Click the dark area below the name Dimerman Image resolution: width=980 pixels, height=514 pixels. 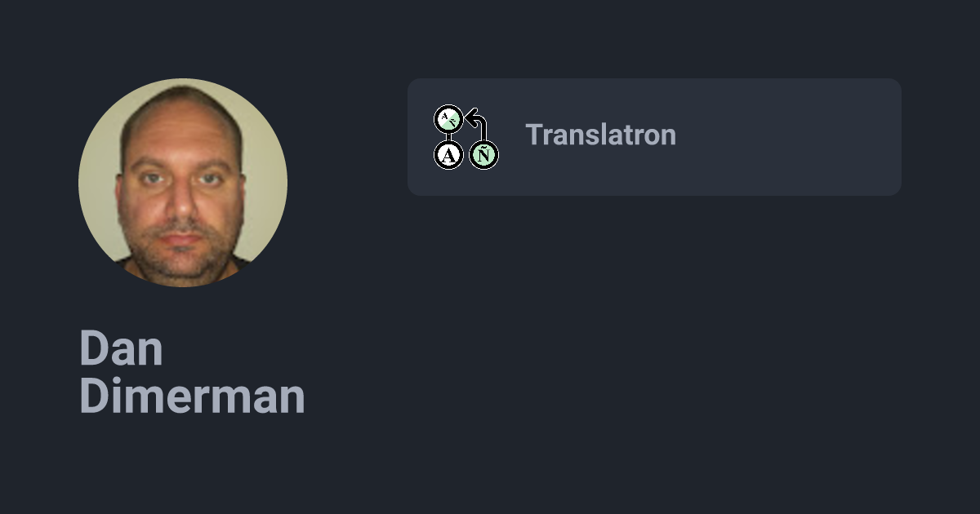(192, 465)
